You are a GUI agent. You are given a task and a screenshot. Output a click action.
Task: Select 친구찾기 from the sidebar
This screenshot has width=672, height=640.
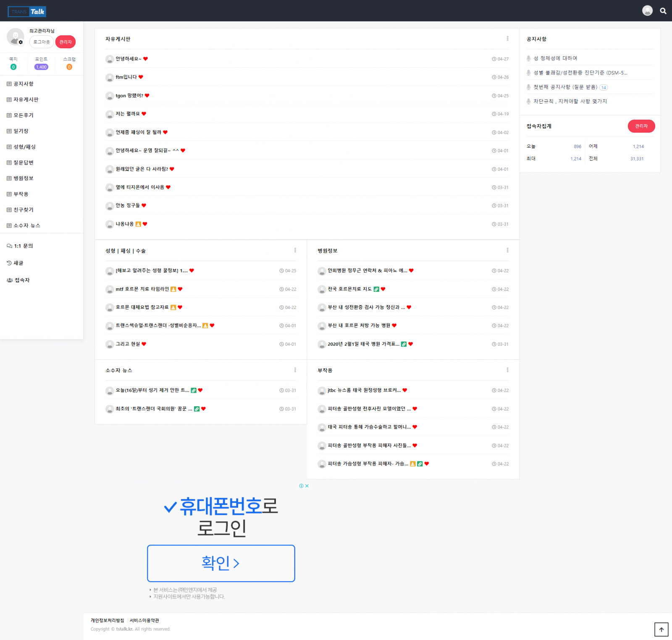pos(23,210)
